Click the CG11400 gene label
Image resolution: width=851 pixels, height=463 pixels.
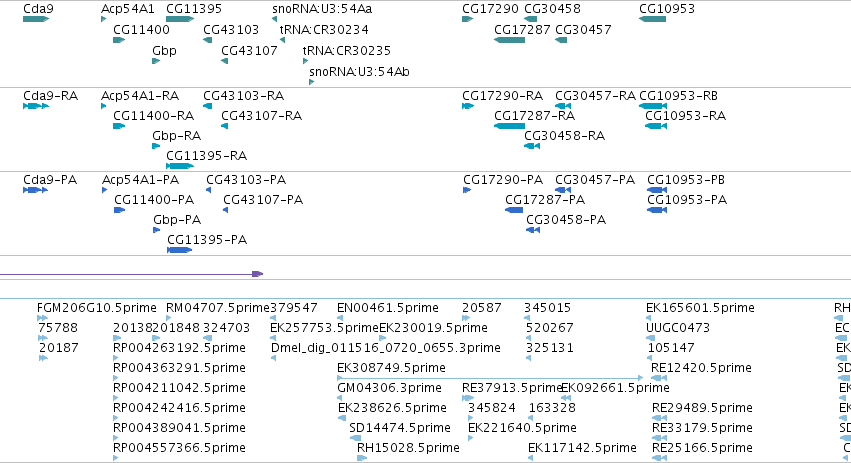pos(141,29)
